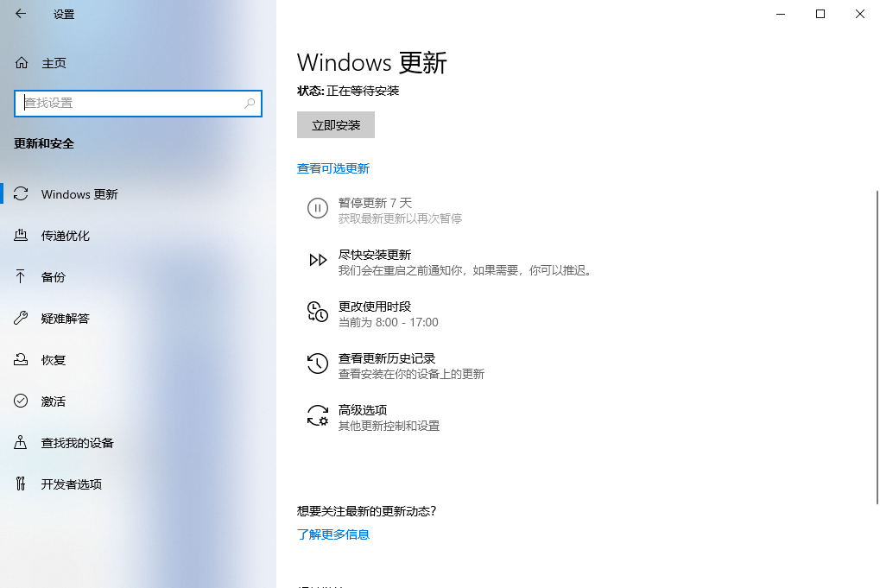Click the back arrow at top left

(21, 14)
